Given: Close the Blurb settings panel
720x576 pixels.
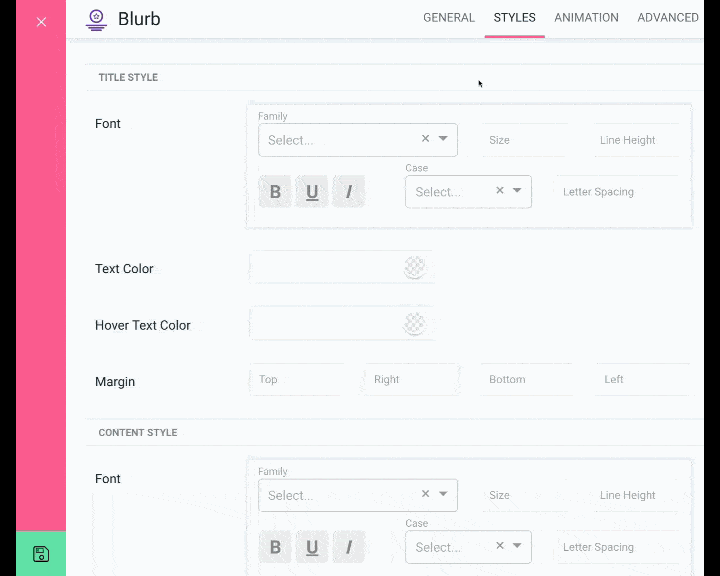Looking at the screenshot, I should (41, 22).
